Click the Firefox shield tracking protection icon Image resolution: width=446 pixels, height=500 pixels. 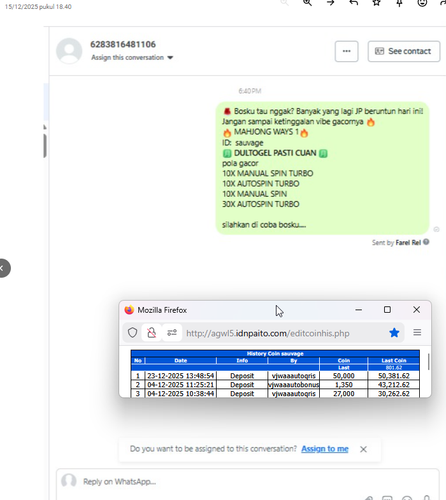133,333
